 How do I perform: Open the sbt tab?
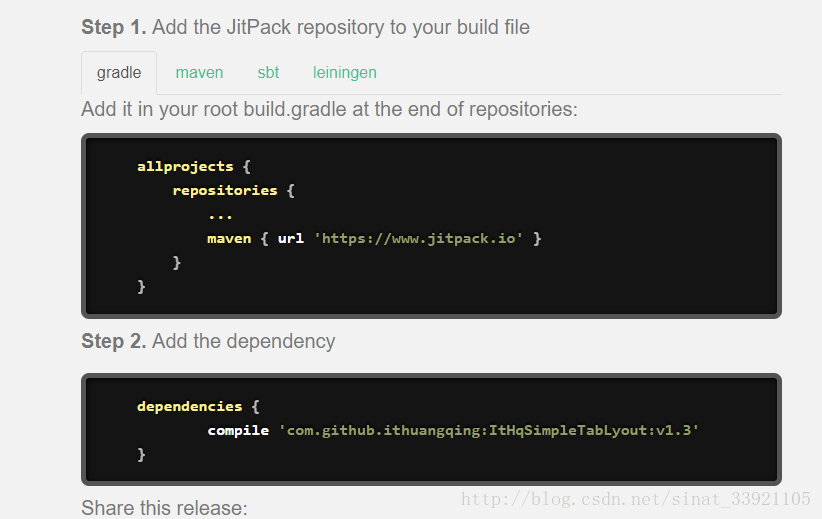(268, 72)
